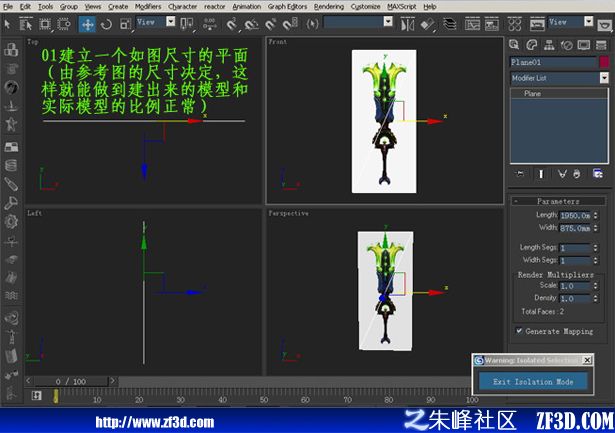Screen dimensions: 615x433
Task: Click Use Pivot Point Center icon
Action: click(x=186, y=24)
